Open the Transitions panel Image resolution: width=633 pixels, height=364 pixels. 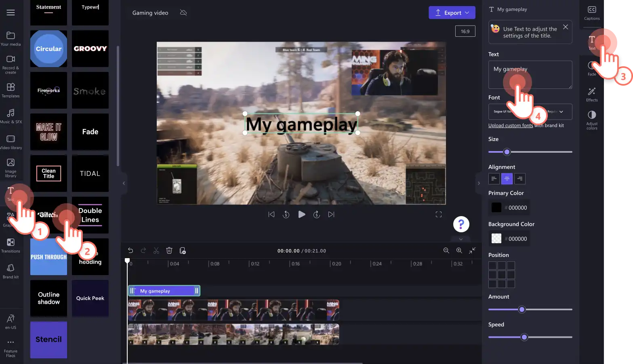click(11, 245)
